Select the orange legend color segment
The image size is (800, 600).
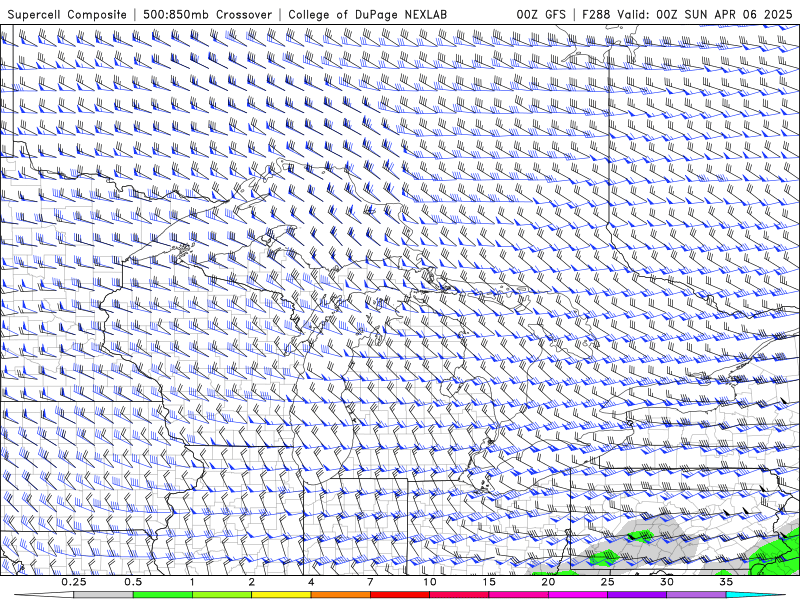click(341, 595)
